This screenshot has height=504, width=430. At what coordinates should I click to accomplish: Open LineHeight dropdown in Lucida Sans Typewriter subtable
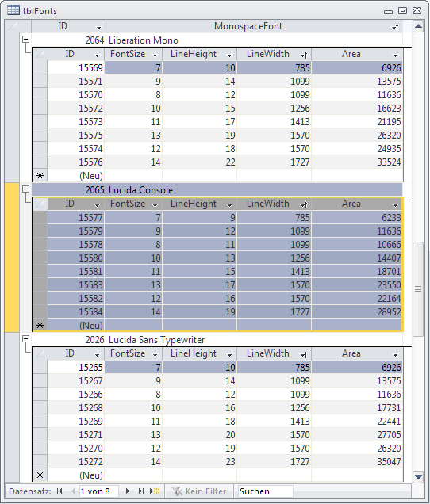(229, 355)
